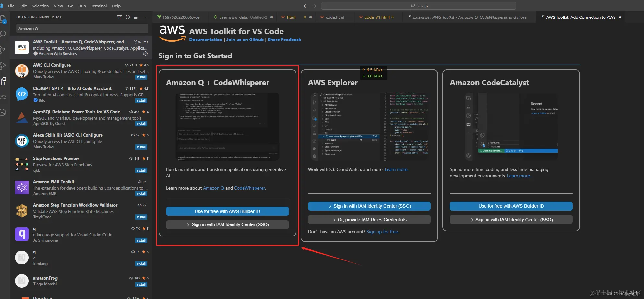Image resolution: width=644 pixels, height=299 pixels.
Task: Open the Terminal menu
Action: coord(99,6)
